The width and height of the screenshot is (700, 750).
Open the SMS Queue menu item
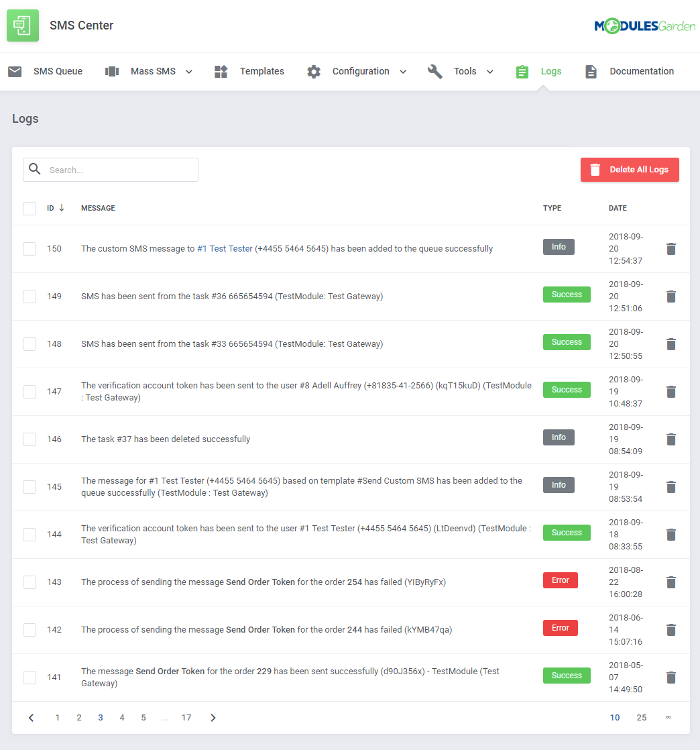coord(58,71)
